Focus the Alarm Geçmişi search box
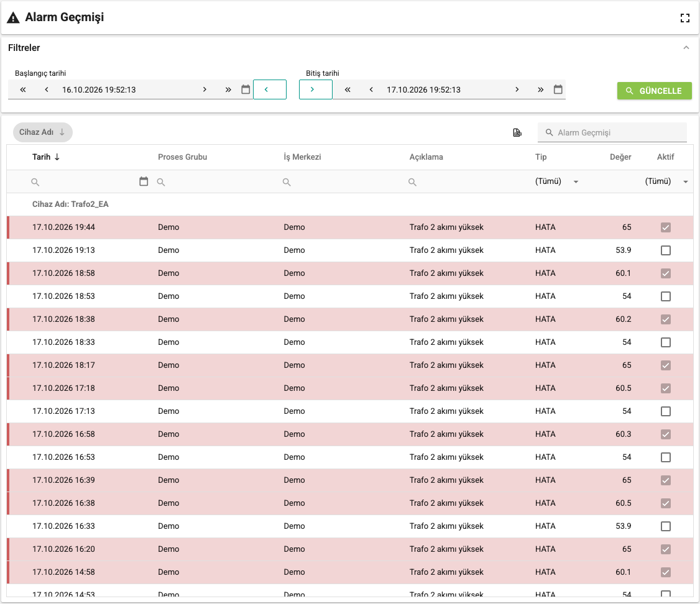 (x=612, y=132)
